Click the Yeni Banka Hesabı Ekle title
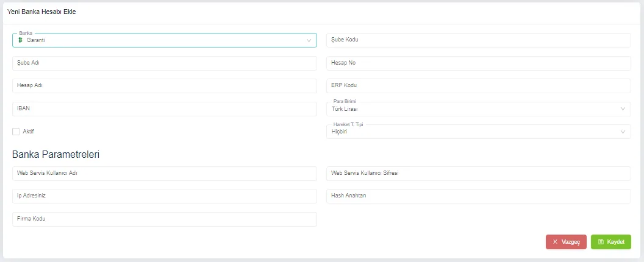Screen dimensions: 644x262 point(41,12)
